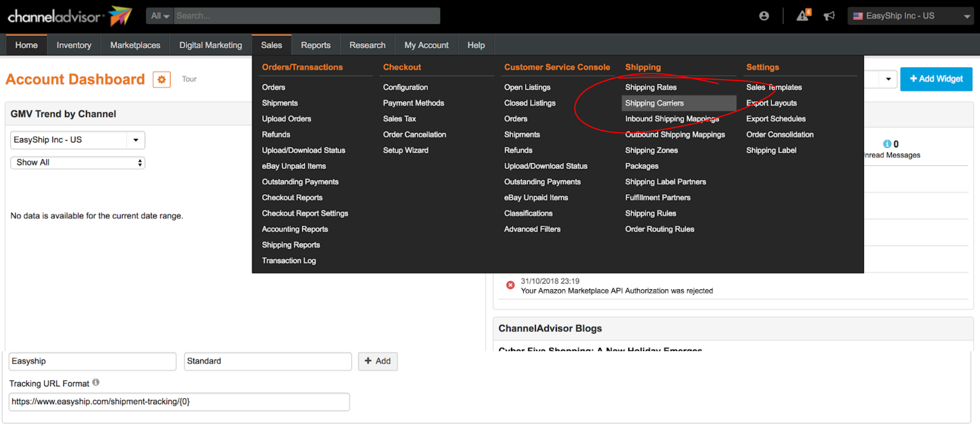Click the Add Widget button
The height and width of the screenshot is (428, 980).
pos(936,79)
